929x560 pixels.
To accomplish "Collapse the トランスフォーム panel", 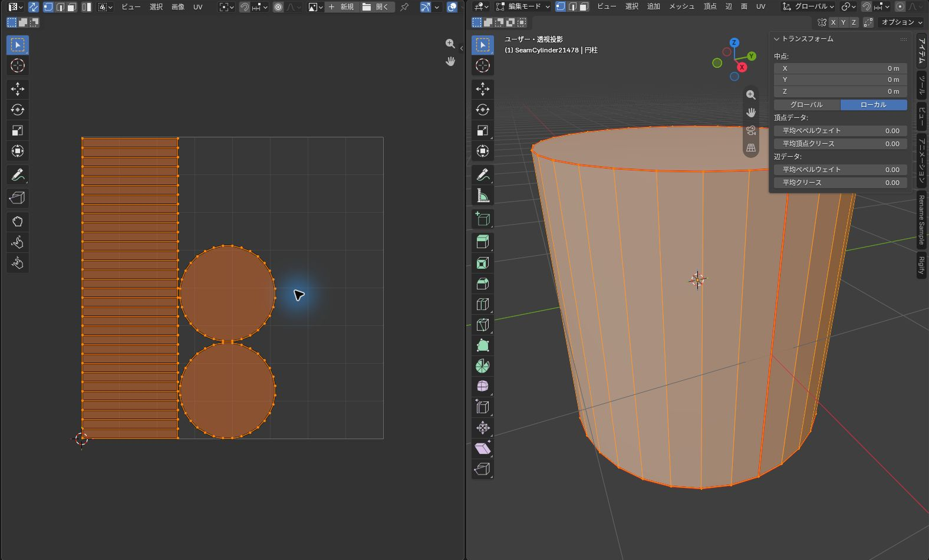I will click(x=776, y=39).
